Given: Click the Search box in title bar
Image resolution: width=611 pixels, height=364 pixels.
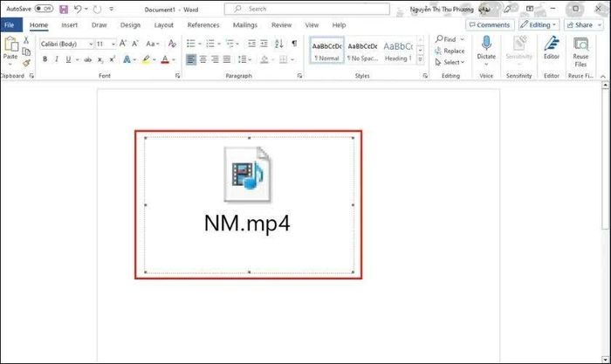Looking at the screenshot, I should click(x=307, y=9).
